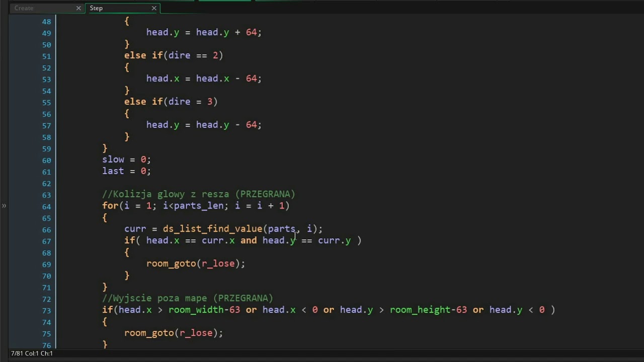Expand the collapsed side panel chevron
This screenshot has height=362, width=644.
pos(4,206)
